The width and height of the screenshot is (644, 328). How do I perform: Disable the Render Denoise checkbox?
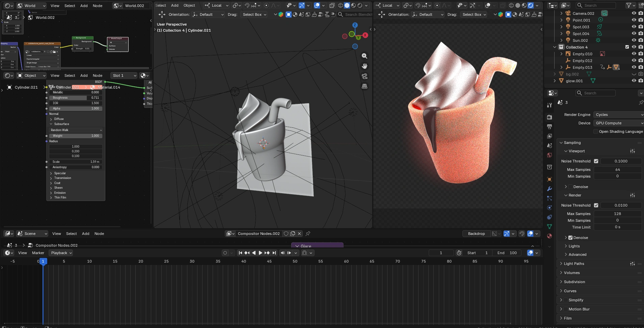click(570, 238)
